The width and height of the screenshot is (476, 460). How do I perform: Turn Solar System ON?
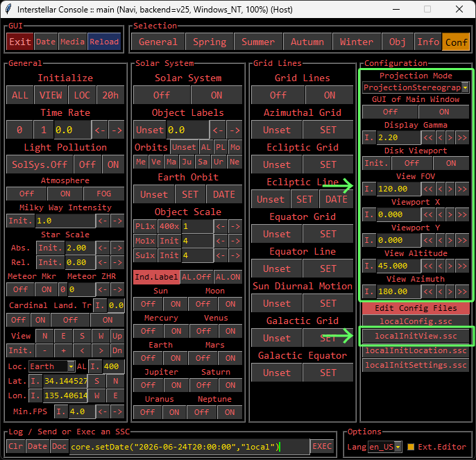click(216, 95)
